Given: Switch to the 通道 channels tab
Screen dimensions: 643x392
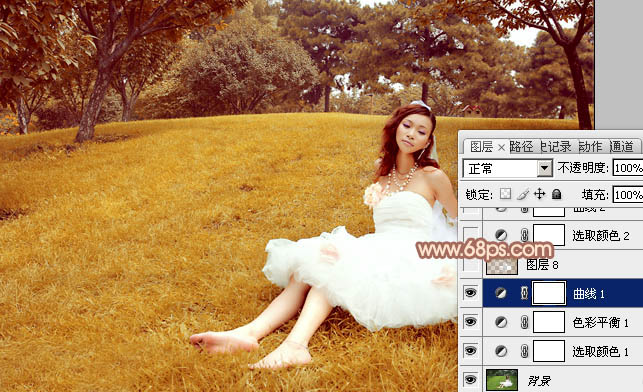Looking at the screenshot, I should click(621, 146).
